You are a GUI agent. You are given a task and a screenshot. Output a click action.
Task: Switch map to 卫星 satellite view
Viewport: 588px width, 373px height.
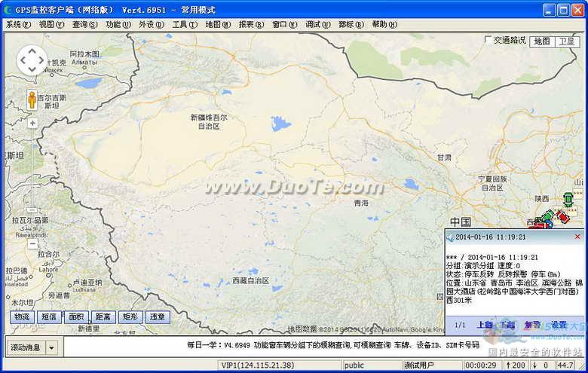[567, 41]
